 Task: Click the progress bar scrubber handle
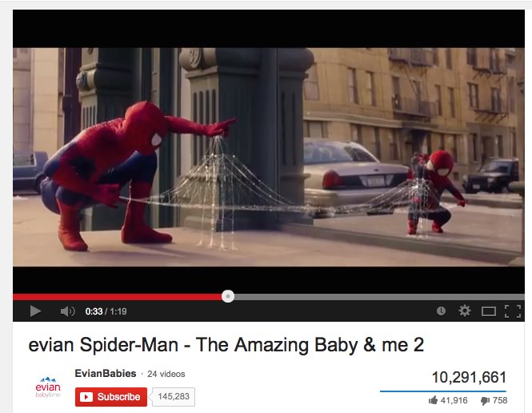[x=228, y=296]
